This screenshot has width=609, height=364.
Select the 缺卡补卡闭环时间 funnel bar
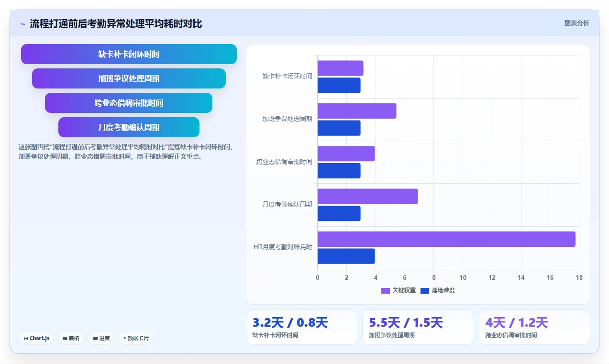coord(129,54)
